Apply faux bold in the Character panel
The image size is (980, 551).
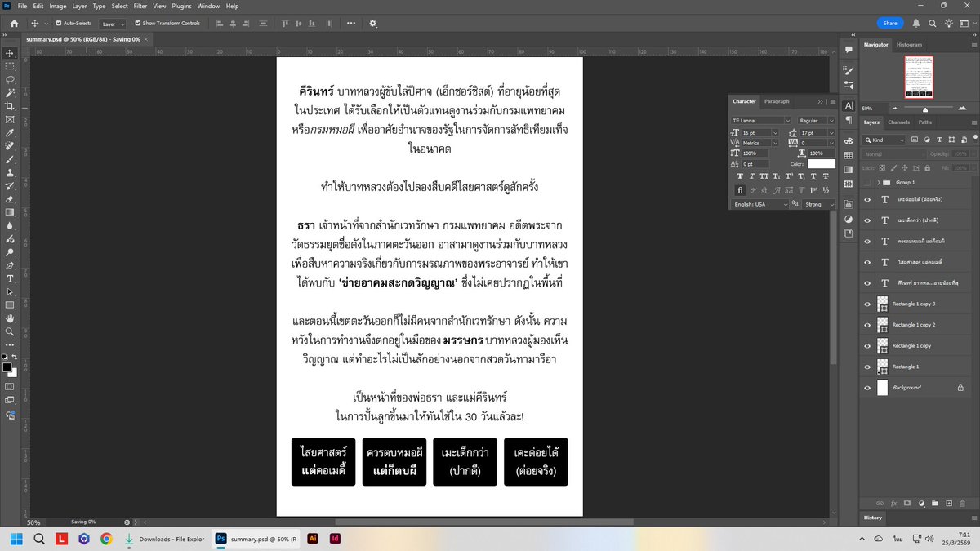(x=740, y=176)
